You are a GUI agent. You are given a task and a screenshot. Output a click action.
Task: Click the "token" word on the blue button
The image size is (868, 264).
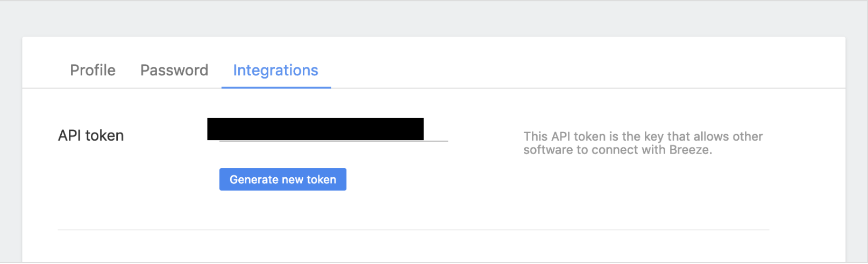pos(321,180)
